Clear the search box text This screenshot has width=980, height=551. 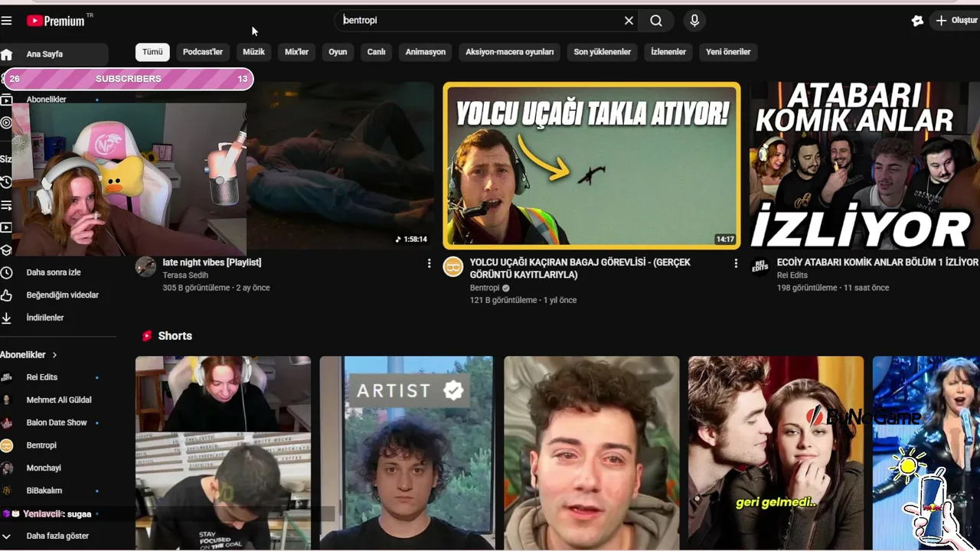coord(629,21)
